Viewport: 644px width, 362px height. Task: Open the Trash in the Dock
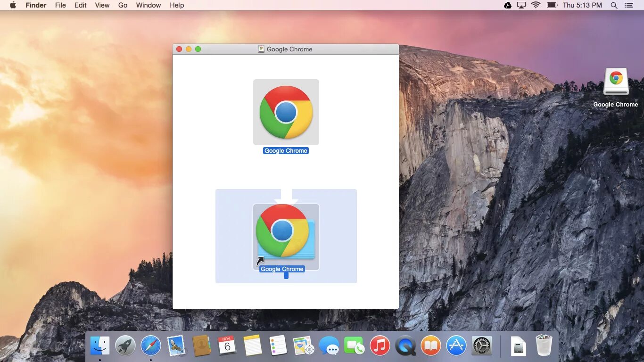tap(544, 346)
